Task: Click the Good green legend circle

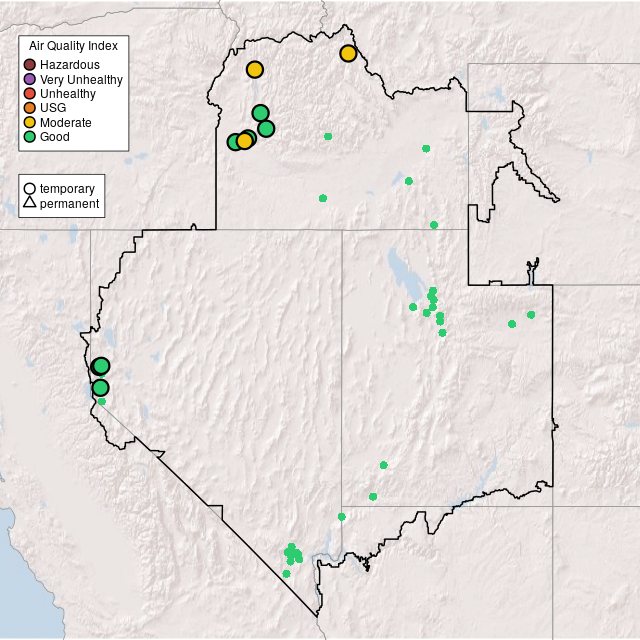Action: pos(30,137)
